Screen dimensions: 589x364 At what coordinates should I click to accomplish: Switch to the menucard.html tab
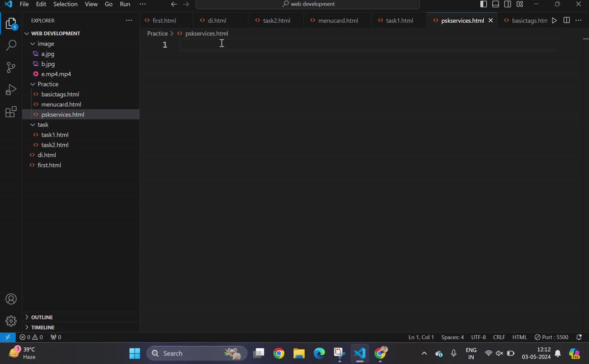click(x=338, y=21)
